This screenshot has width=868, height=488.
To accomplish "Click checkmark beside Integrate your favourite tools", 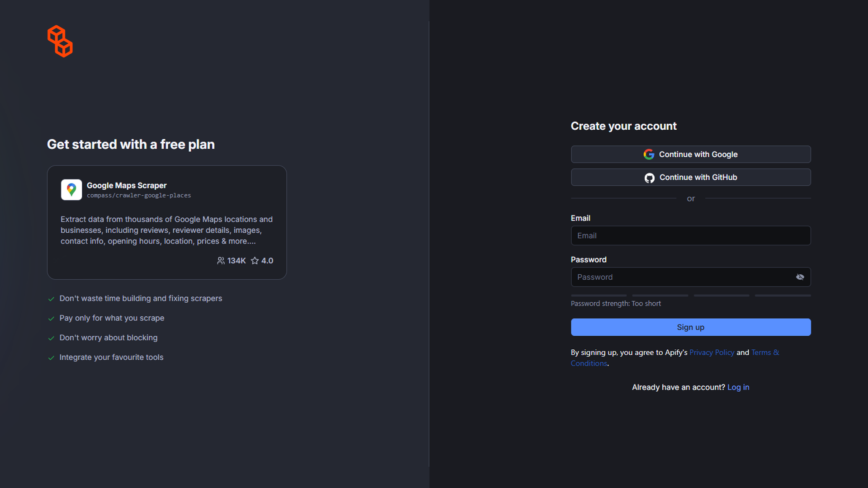I will 51,358.
